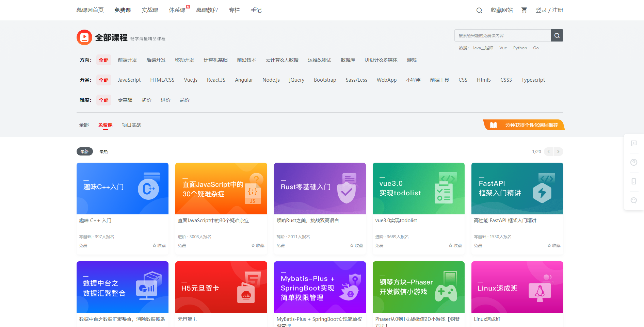Filter category by Bootstrap
644x327 pixels.
(x=325, y=80)
